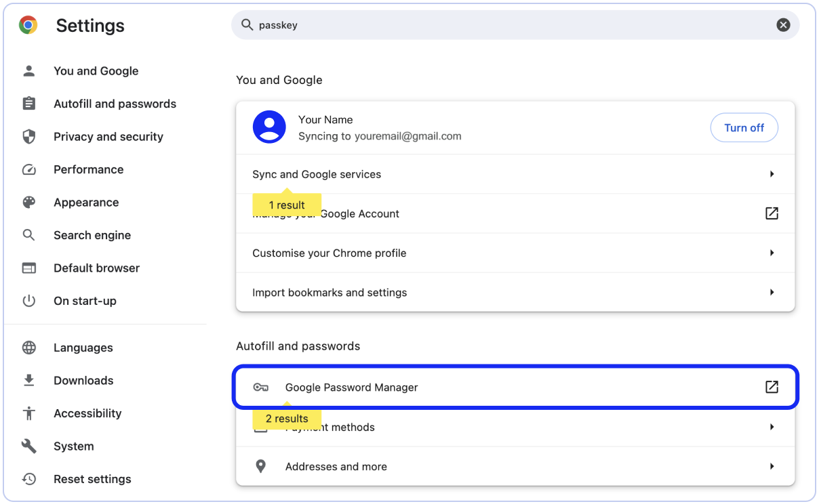
Task: Clear the passkey search text
Action: click(783, 25)
